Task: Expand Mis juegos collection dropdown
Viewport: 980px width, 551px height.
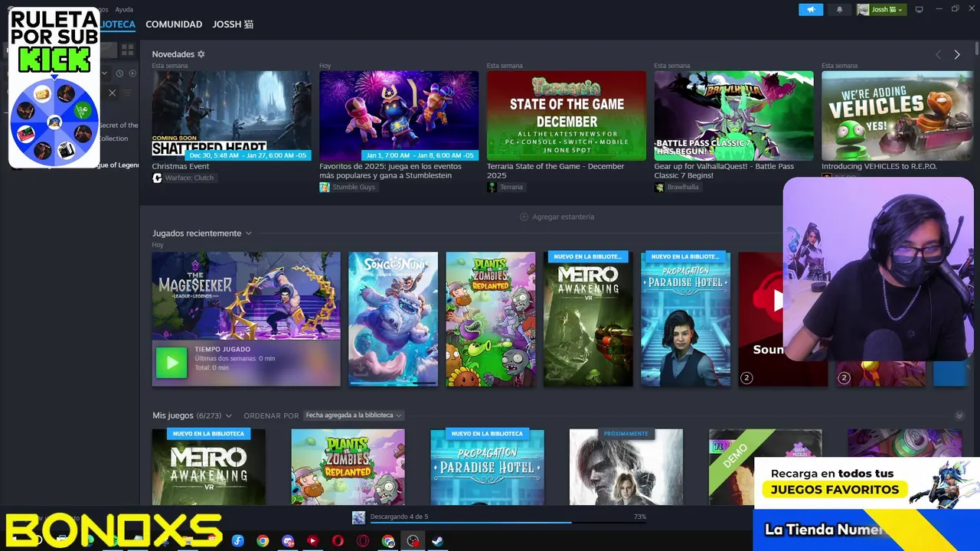Action: [x=228, y=416]
